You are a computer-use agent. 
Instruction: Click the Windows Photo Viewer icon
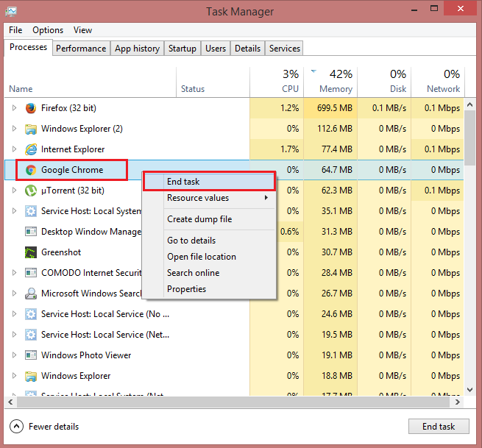point(31,355)
